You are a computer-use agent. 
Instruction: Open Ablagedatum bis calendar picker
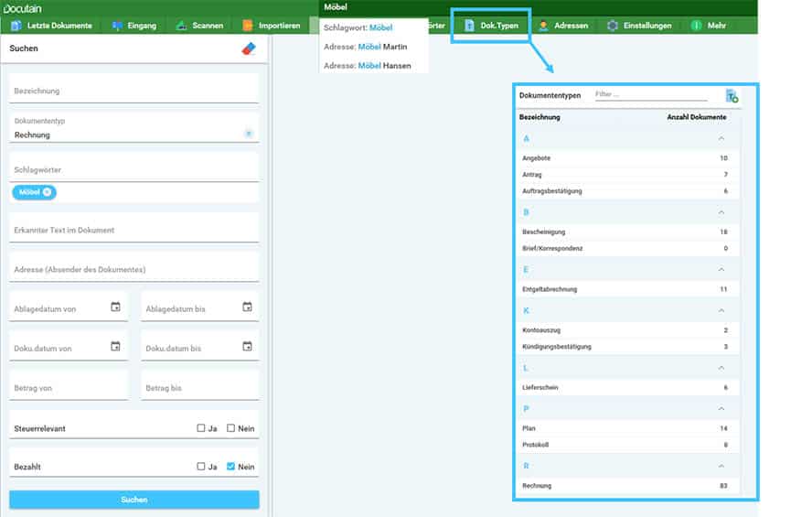pyautogui.click(x=248, y=307)
